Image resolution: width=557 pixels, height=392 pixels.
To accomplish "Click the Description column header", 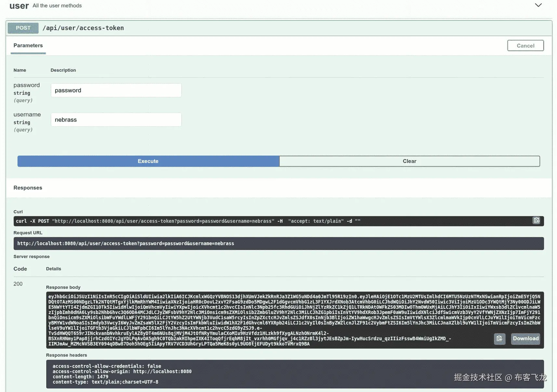I will click(63, 70).
